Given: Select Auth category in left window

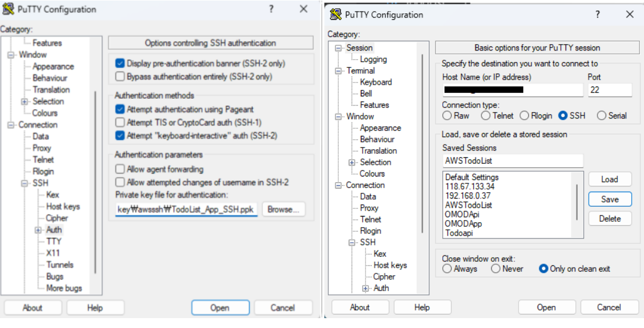Looking at the screenshot, I should [x=54, y=230].
